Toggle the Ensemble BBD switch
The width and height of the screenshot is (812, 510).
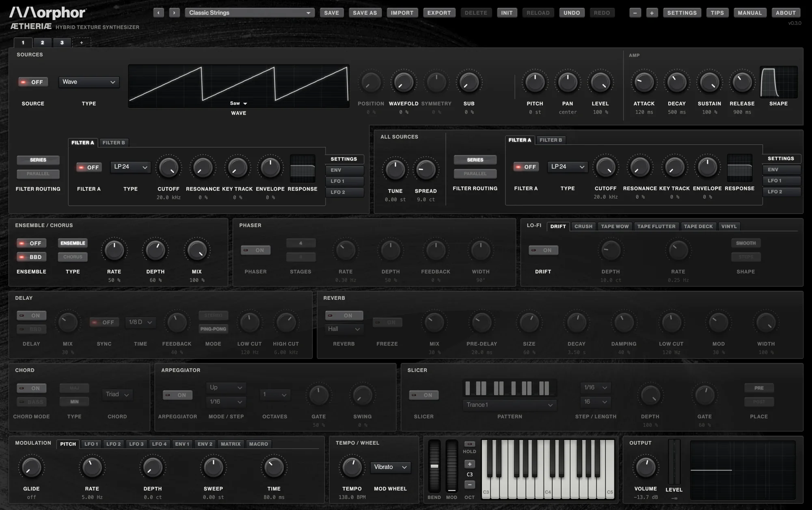pyautogui.click(x=31, y=257)
